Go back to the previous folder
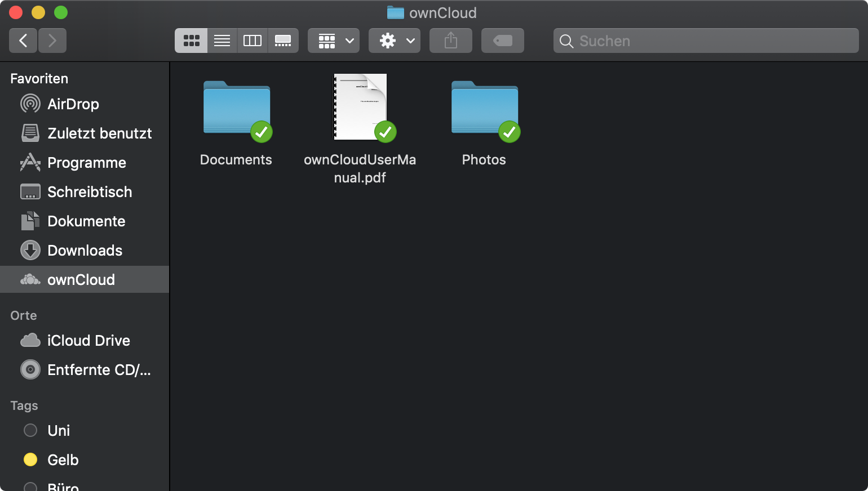 [23, 41]
